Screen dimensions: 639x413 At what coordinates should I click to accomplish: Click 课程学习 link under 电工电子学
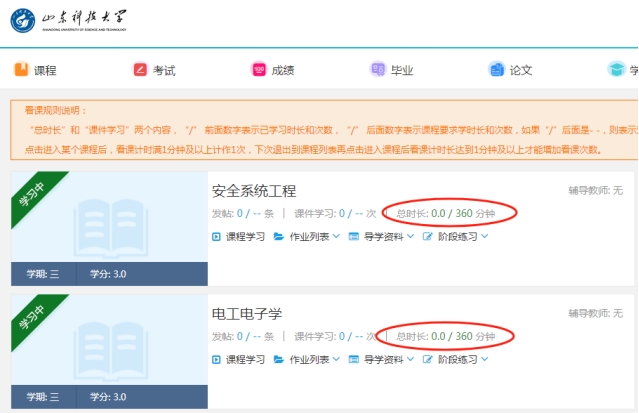[x=245, y=360]
